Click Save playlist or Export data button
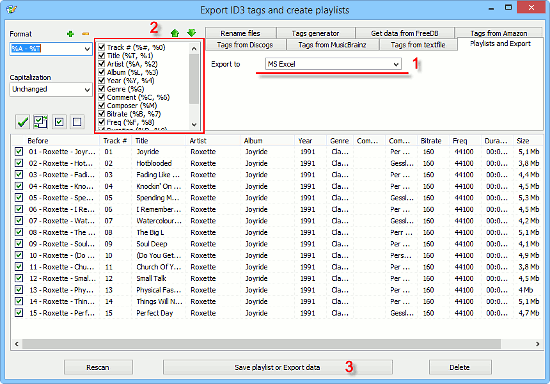550x384 pixels. (277, 367)
